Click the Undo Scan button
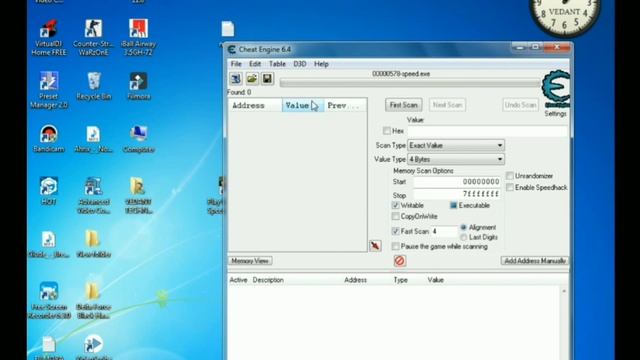 (520, 105)
